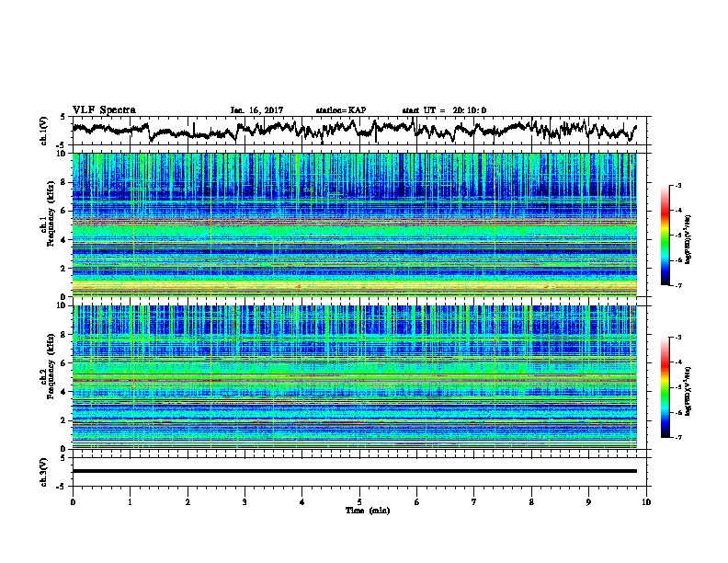
Task: Click time axis tick label 3
Action: 245,502
